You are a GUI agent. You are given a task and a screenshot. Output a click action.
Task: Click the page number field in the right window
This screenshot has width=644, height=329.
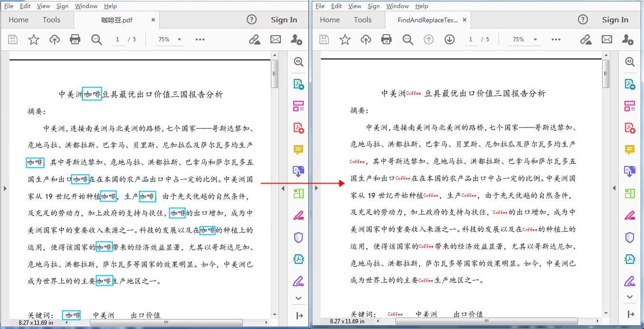(x=471, y=39)
